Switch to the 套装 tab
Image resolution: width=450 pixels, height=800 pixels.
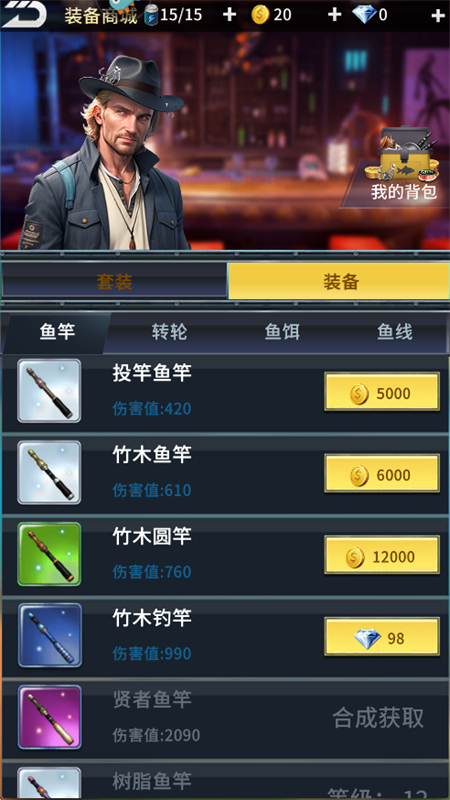(114, 281)
